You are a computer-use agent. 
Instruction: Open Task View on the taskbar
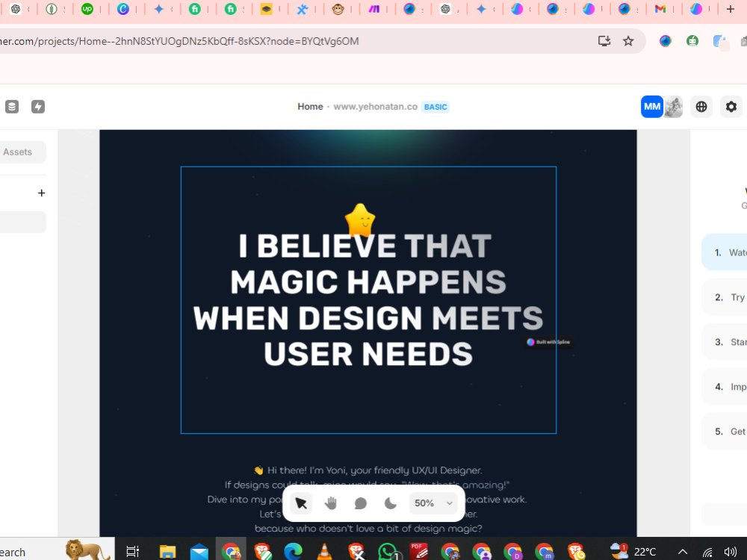point(132,551)
